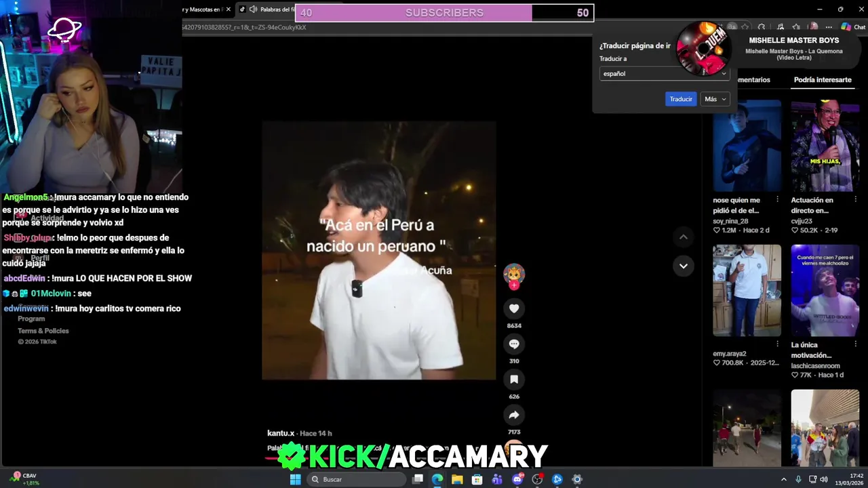Switch to the Comentarios tab

point(753,80)
